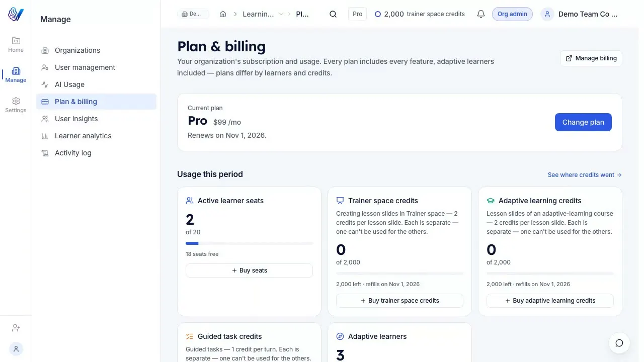
Task: Click the Plan & billing page title
Action: pos(221,46)
